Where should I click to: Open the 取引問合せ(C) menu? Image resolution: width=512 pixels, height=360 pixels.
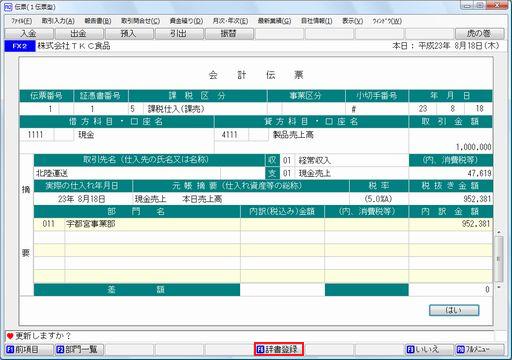point(140,21)
